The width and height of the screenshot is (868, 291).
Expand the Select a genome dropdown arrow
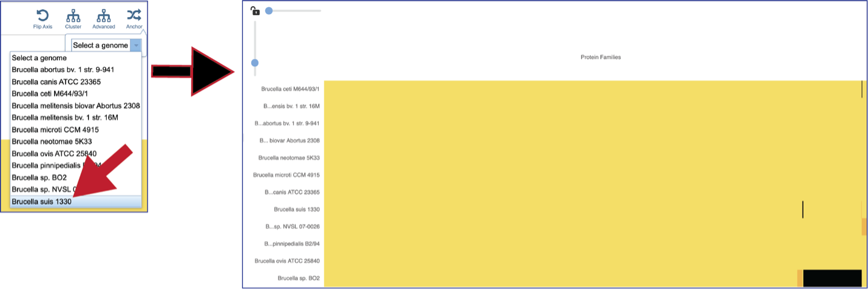pyautogui.click(x=137, y=45)
